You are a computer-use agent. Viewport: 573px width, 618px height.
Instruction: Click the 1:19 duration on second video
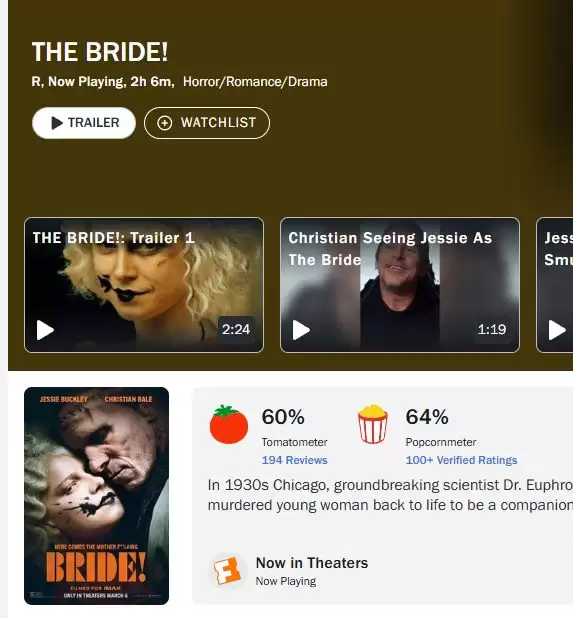click(x=492, y=329)
